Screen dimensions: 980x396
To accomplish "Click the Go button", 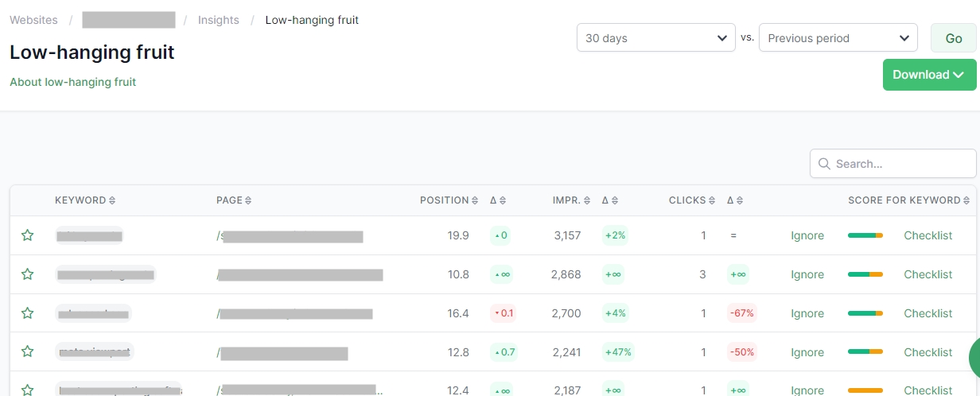I will pyautogui.click(x=954, y=38).
